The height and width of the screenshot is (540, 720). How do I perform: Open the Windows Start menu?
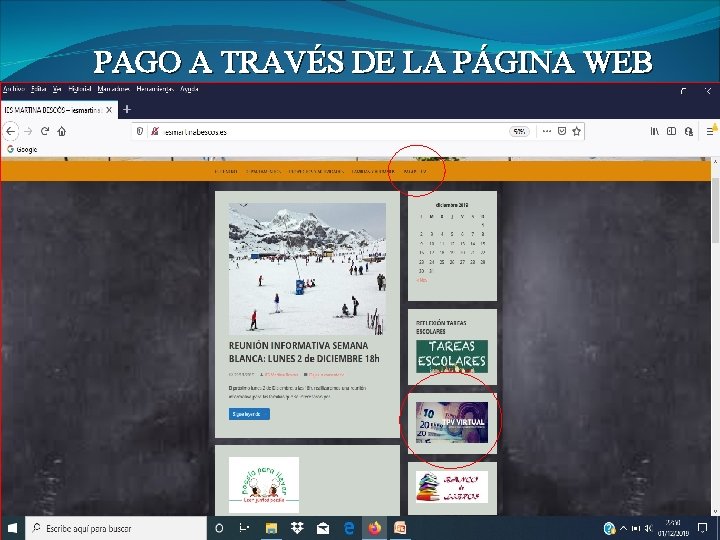tap(12, 528)
